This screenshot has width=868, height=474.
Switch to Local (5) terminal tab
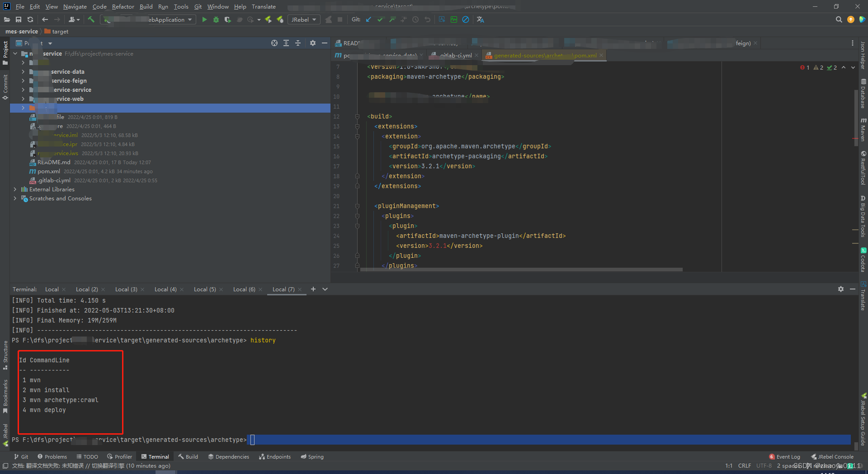click(205, 289)
